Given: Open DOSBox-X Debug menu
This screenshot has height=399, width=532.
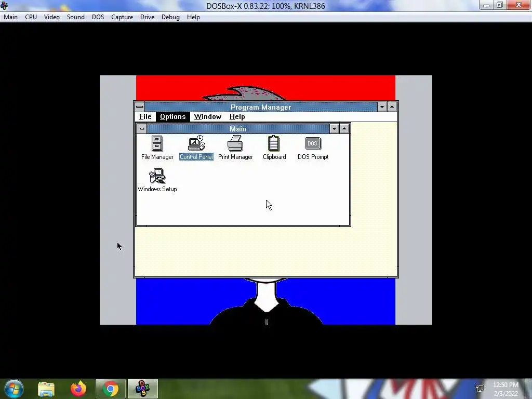Looking at the screenshot, I should 170,17.
